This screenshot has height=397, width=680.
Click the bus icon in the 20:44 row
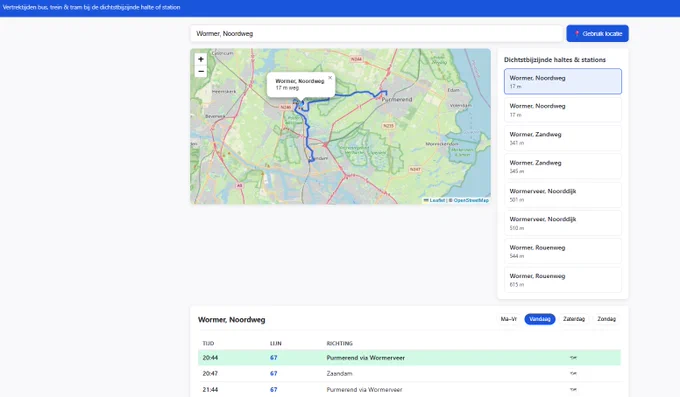pyautogui.click(x=573, y=358)
